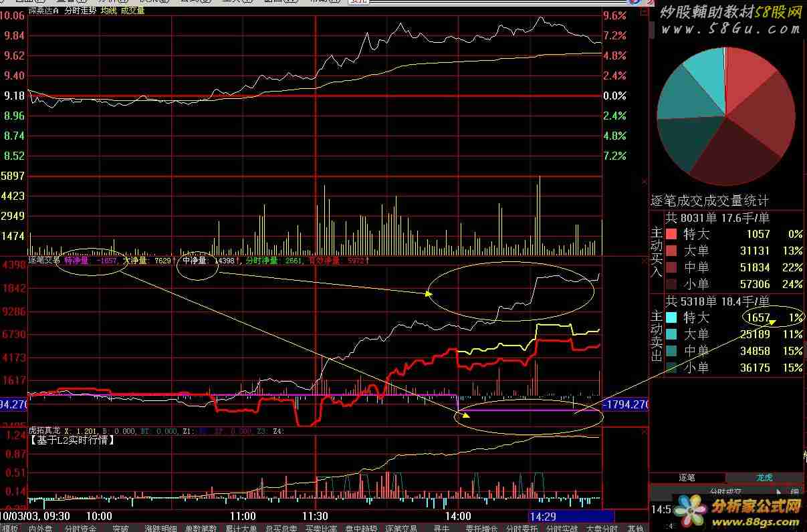Click the 小单 buy color swatch
The height and width of the screenshot is (532, 807).
671,284
